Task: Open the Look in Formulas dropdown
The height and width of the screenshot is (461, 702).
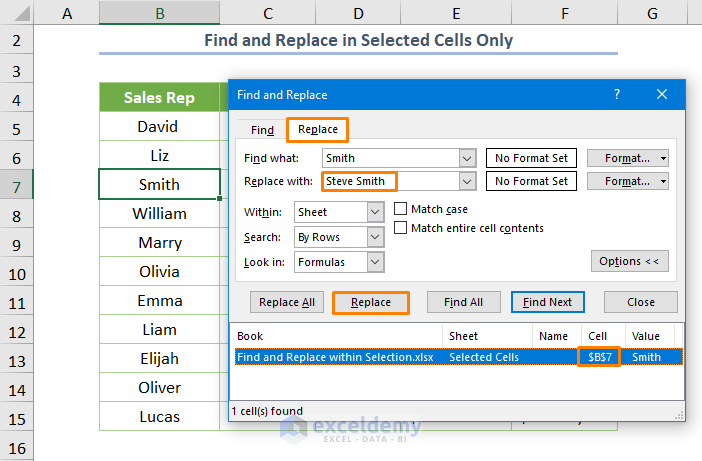Action: (x=375, y=261)
